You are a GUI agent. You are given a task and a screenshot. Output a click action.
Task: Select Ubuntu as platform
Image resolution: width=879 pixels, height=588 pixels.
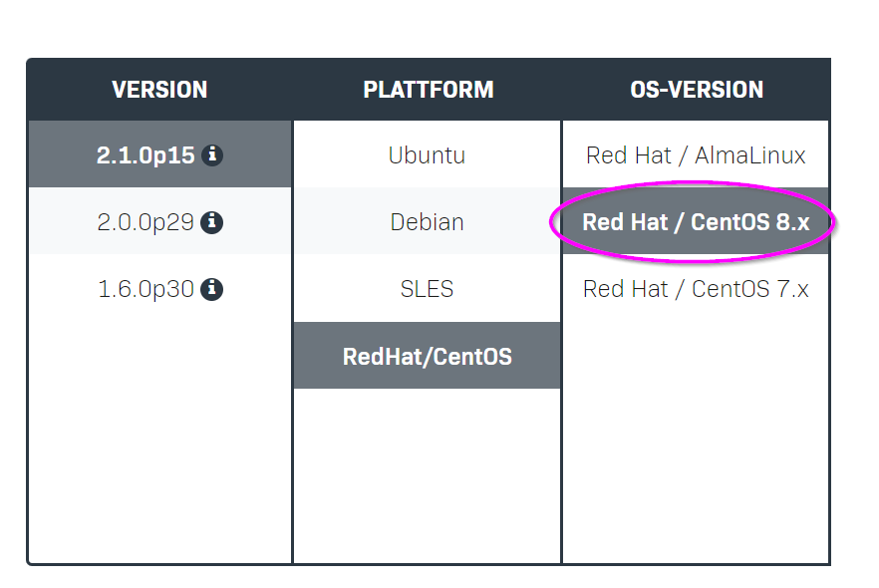pos(428,154)
